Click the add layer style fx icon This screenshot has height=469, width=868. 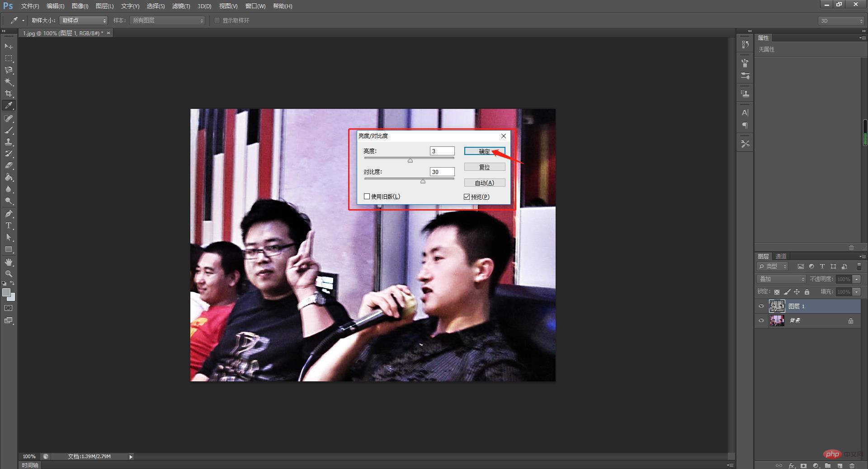pyautogui.click(x=792, y=465)
